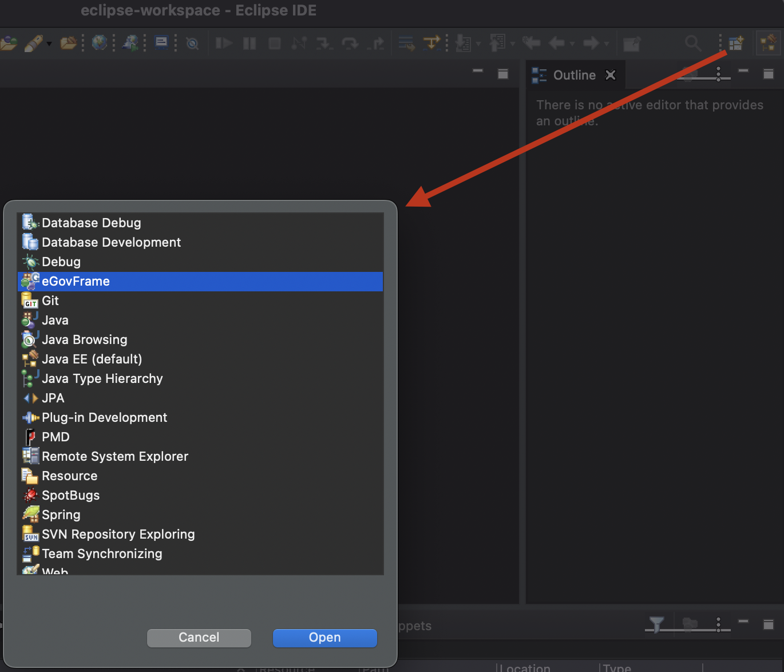The height and width of the screenshot is (672, 784).
Task: Click the pencil tool toolbar icon
Action: coord(33,44)
